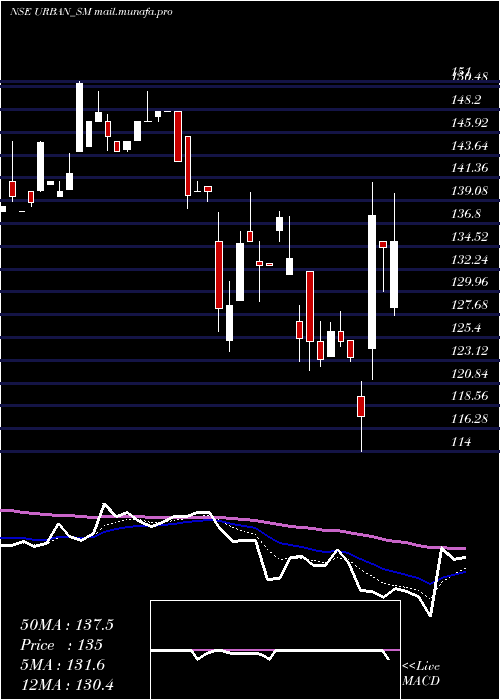The width and height of the screenshot is (500, 700).
Task: Select the red candle with low at 114
Action: click(x=361, y=416)
